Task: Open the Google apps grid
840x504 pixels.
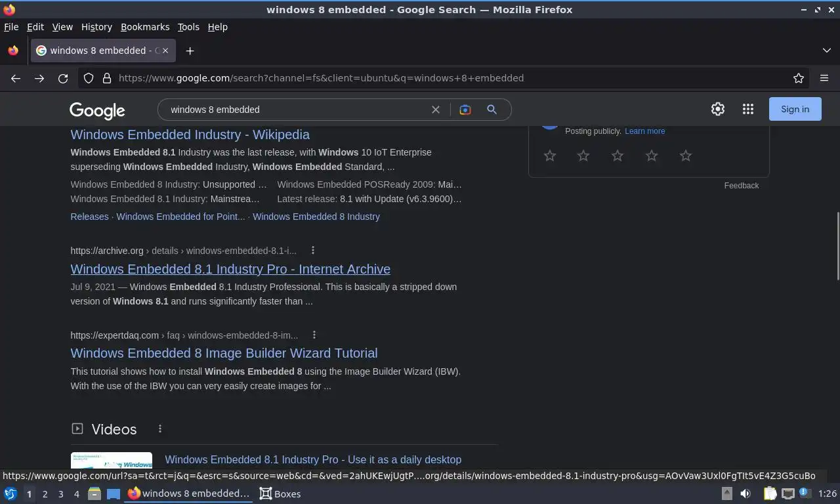Action: tap(748, 110)
